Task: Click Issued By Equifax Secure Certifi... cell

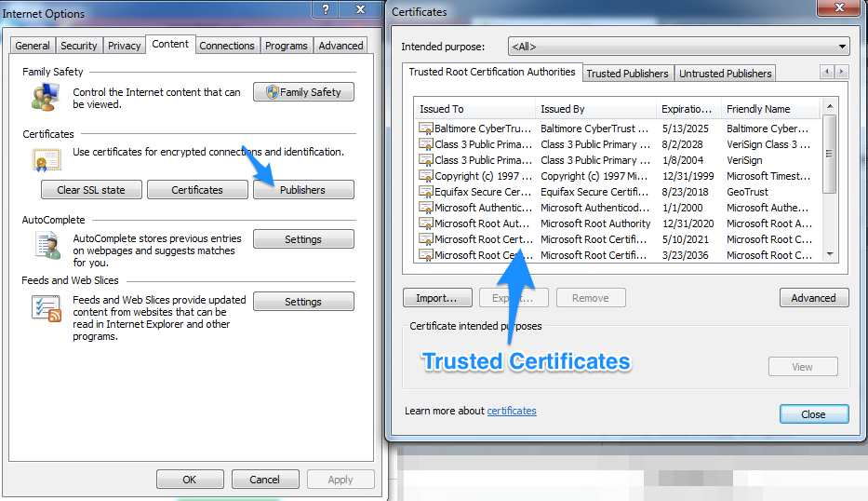Action: (594, 193)
